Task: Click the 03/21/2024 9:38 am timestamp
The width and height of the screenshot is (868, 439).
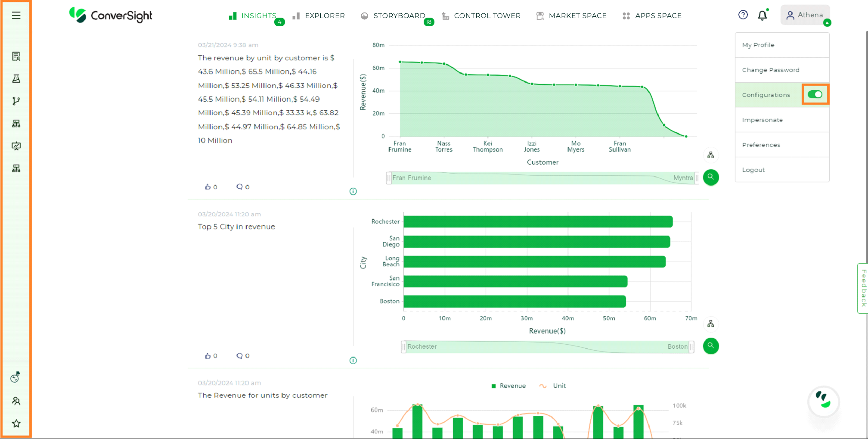Action: [x=228, y=45]
